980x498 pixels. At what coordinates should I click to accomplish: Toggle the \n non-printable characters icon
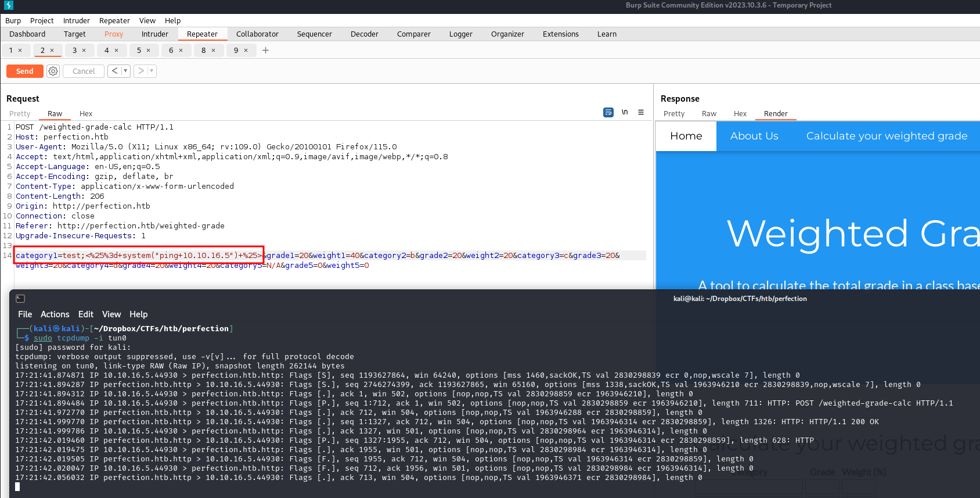[x=625, y=112]
